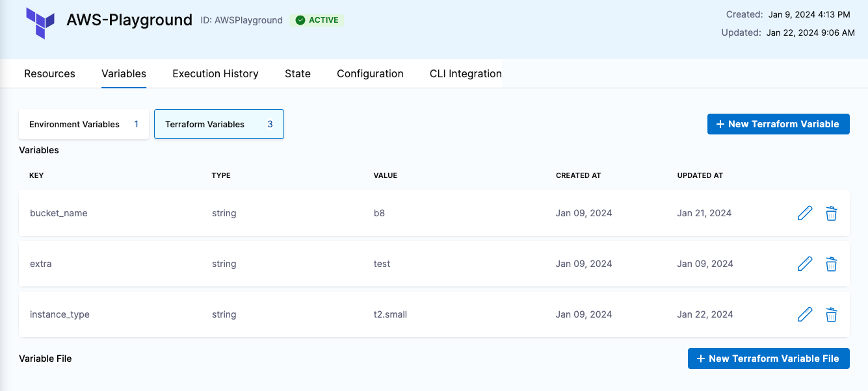Open the Resources tab

(x=49, y=73)
